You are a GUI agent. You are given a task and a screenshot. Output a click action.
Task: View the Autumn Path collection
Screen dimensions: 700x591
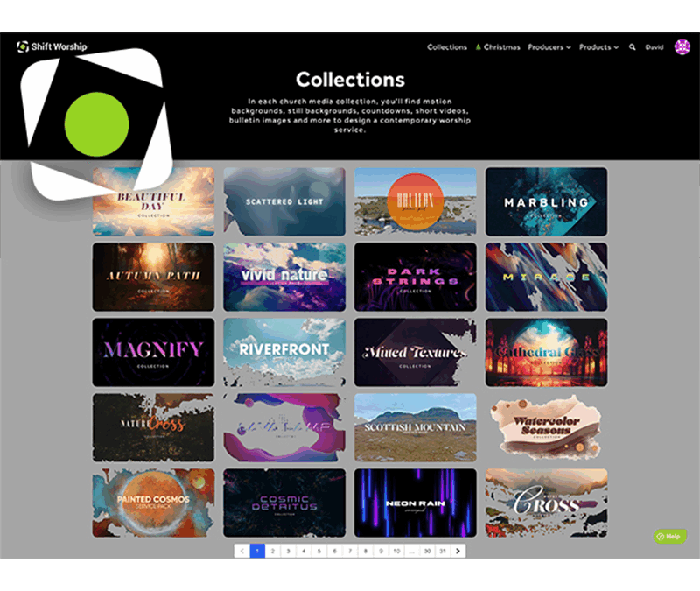click(153, 277)
